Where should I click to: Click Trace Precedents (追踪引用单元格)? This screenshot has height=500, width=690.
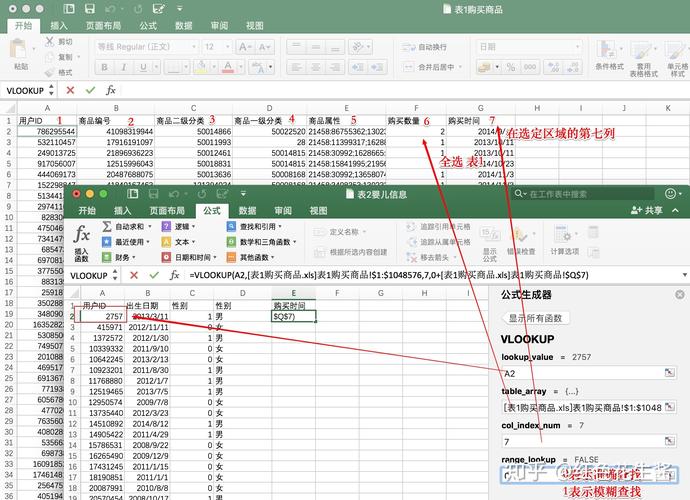click(438, 227)
